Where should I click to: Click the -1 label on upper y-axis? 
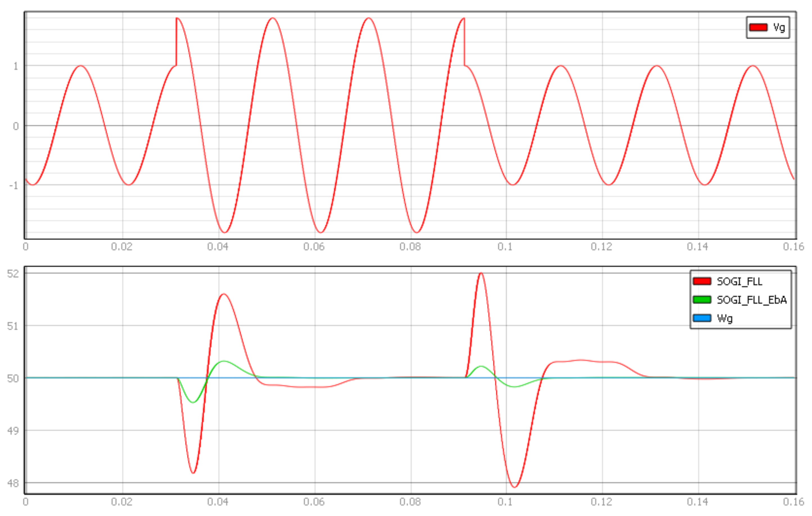tap(13, 185)
